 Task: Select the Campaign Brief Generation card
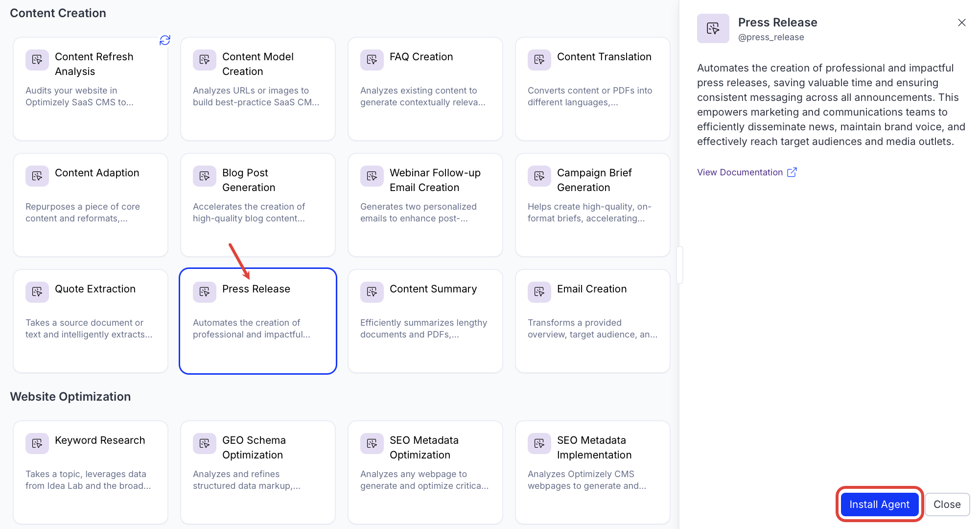[x=593, y=205]
